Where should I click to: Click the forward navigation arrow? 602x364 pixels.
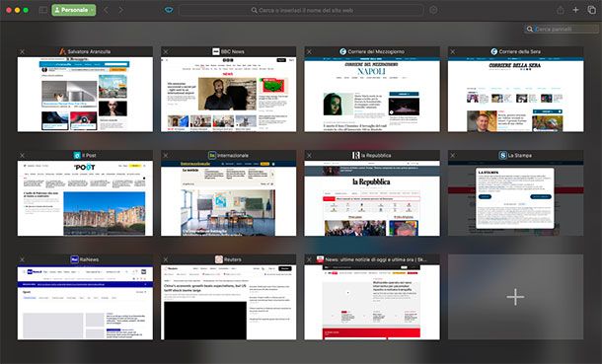121,10
